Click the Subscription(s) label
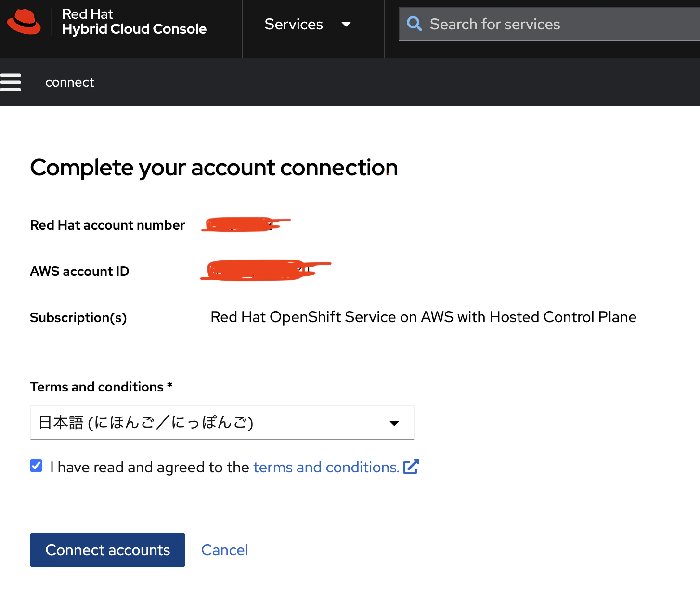The width and height of the screenshot is (700, 599). click(78, 318)
